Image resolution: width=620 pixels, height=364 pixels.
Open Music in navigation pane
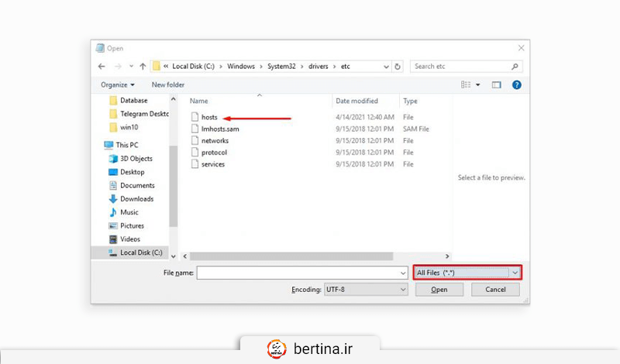124,212
